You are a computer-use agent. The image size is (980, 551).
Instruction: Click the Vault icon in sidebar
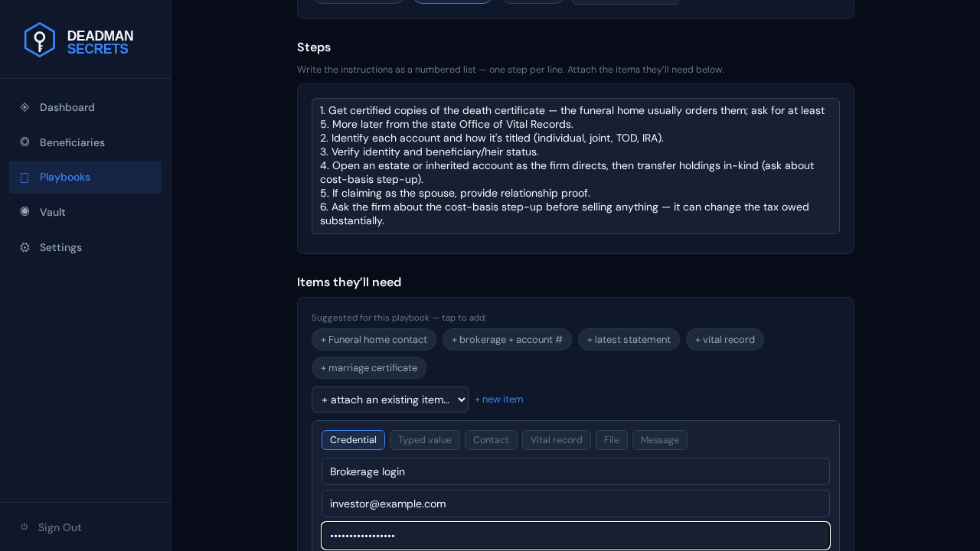click(24, 211)
